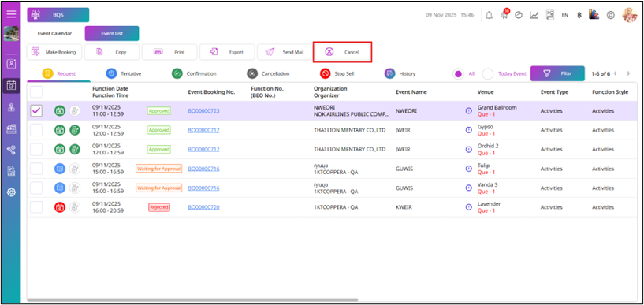The image size is (644, 305).
Task: Click the calendar icon in the left sidebar
Action: coord(12,86)
